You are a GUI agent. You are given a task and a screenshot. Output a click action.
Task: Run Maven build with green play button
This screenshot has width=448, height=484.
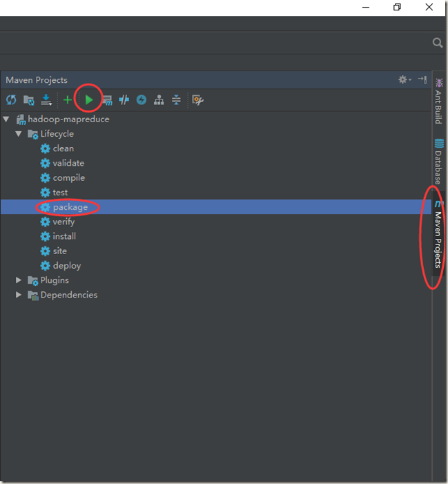89,99
